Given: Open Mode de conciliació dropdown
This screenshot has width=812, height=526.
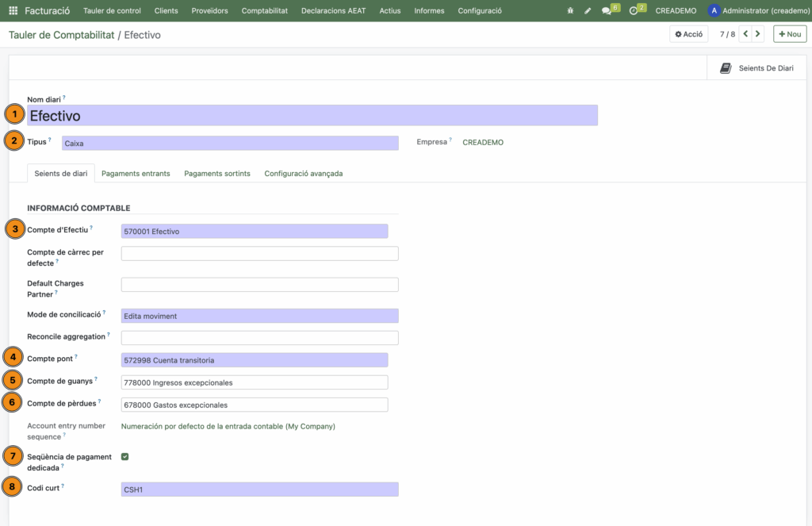Looking at the screenshot, I should pos(259,316).
